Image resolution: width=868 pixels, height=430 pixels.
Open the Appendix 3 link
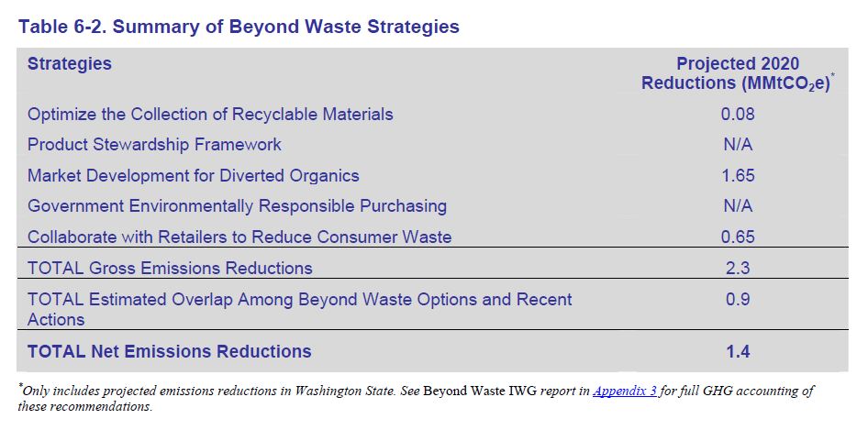(627, 391)
